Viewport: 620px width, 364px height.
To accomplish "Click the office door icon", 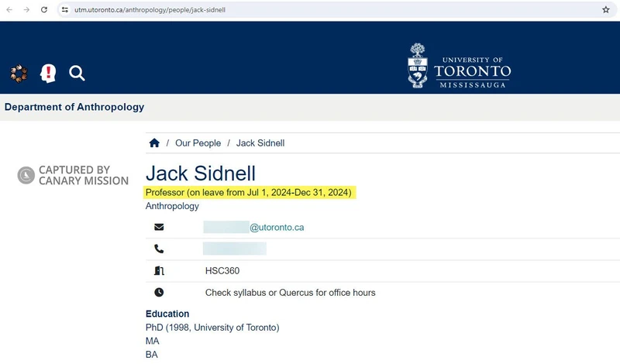I will (x=159, y=270).
